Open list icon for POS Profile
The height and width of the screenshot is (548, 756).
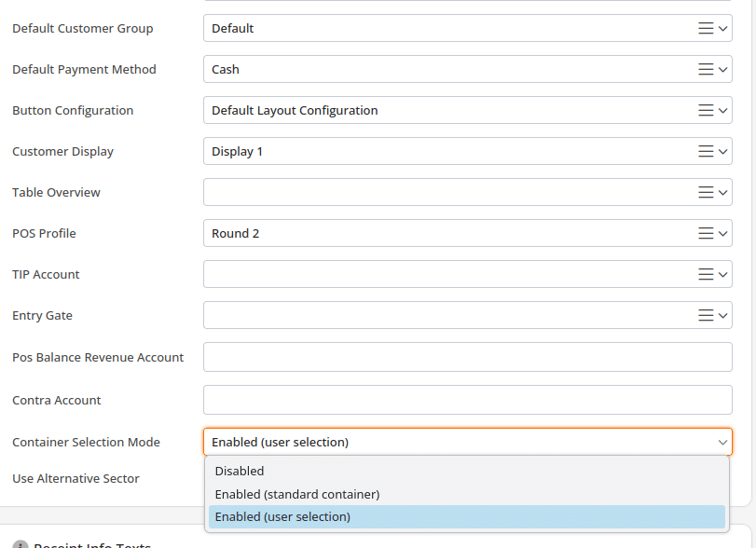pos(706,233)
